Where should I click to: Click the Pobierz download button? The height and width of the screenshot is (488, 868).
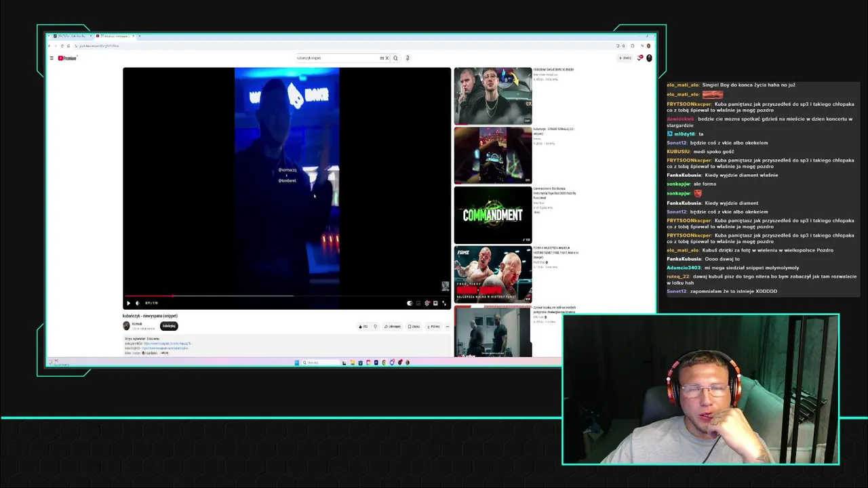(x=433, y=327)
